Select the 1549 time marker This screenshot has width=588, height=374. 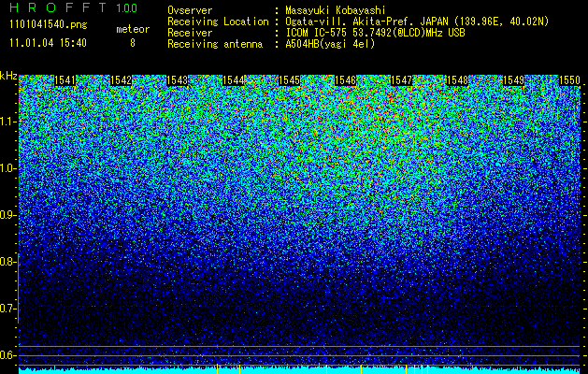513,80
